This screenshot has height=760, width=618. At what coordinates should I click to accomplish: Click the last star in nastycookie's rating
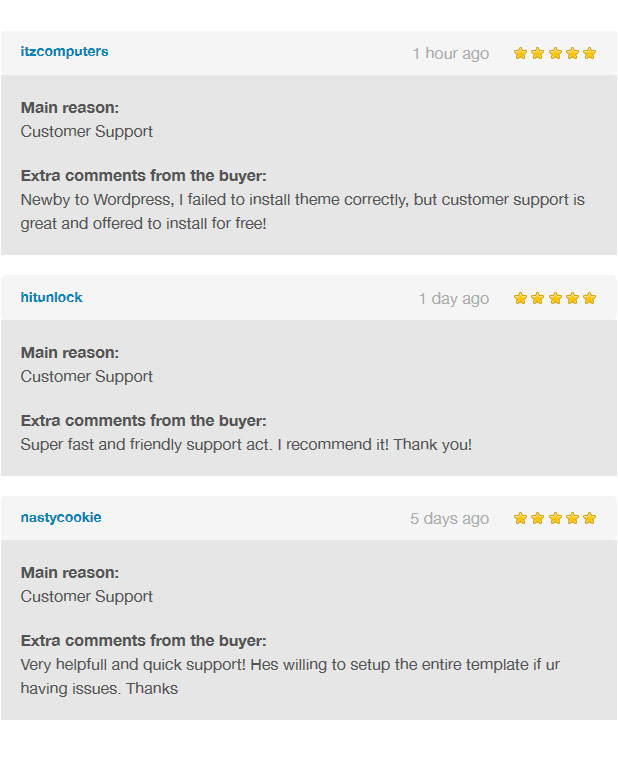click(x=589, y=518)
